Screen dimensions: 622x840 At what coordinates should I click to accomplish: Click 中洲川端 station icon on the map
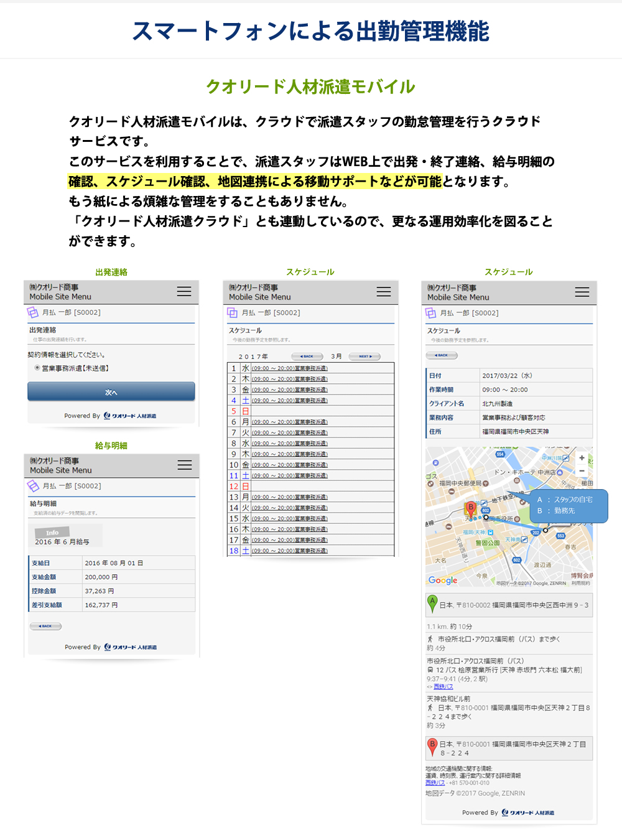point(566,458)
